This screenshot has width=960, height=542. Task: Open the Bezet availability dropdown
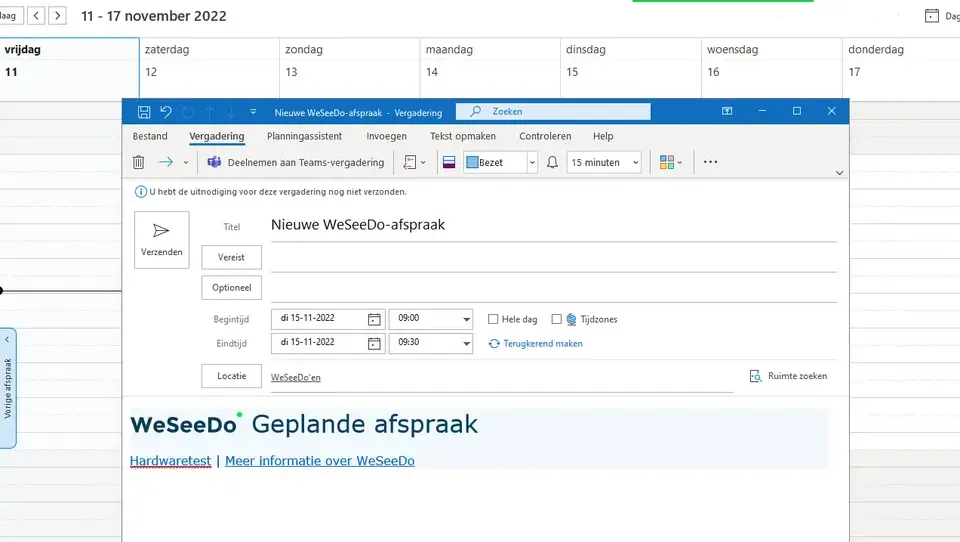[532, 162]
